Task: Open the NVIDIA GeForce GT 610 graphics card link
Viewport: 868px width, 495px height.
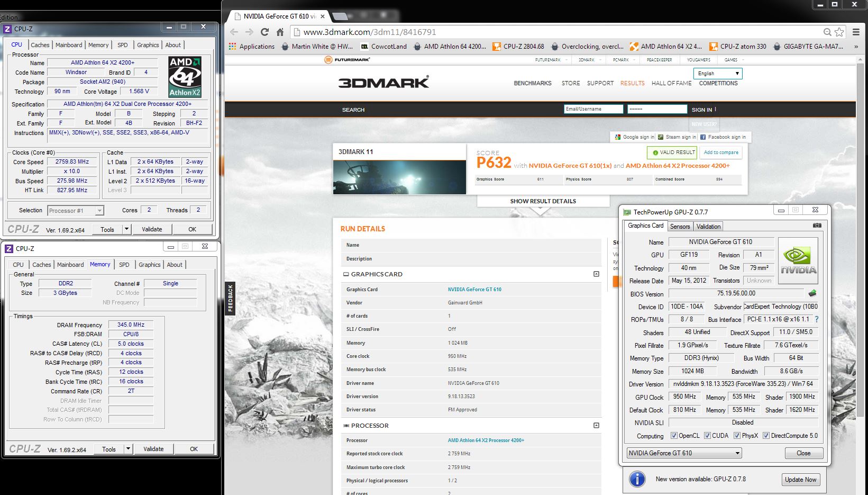Action: point(474,290)
